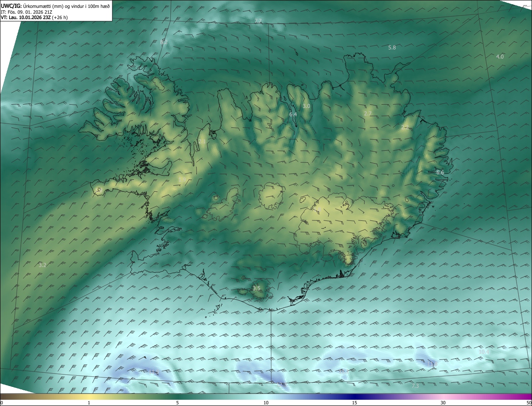Click the 2.7 value in northeast Iceland

(x=368, y=114)
